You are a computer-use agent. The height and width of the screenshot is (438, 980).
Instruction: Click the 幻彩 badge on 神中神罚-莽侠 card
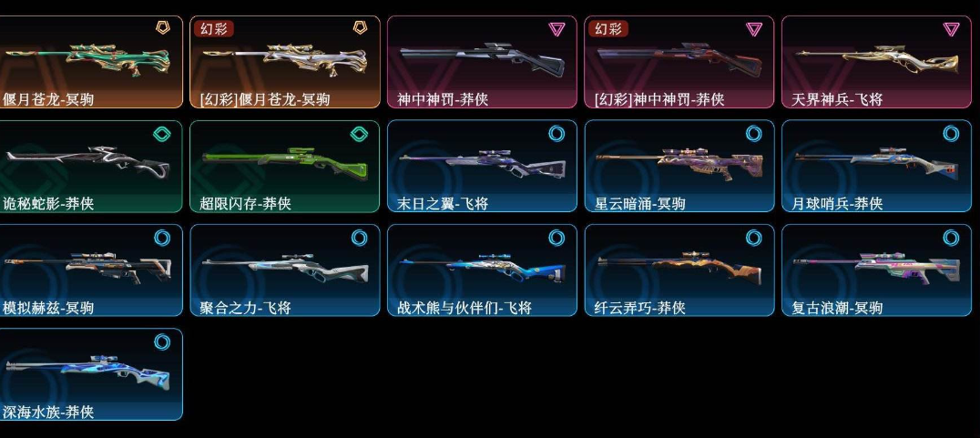pyautogui.click(x=608, y=29)
